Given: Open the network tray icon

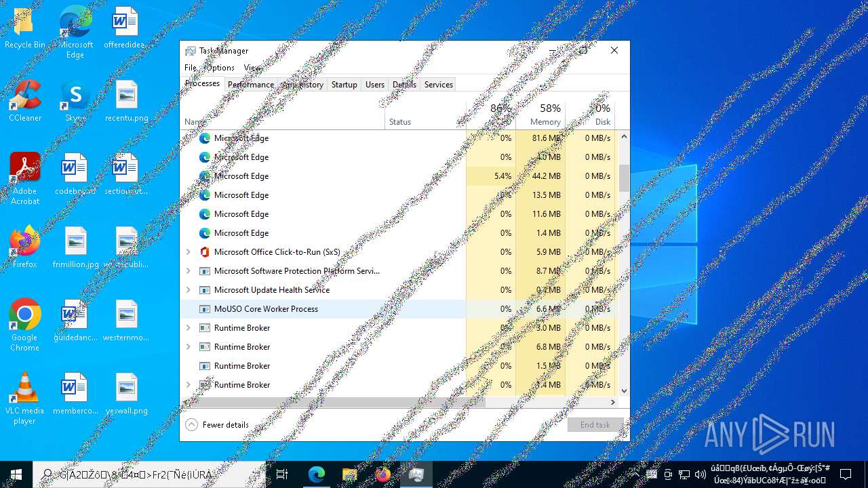Looking at the screenshot, I should [x=684, y=474].
